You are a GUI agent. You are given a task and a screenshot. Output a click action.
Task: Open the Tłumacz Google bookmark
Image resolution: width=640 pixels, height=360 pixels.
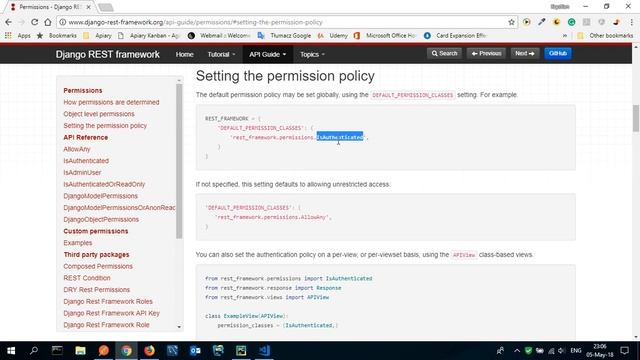tap(284, 36)
